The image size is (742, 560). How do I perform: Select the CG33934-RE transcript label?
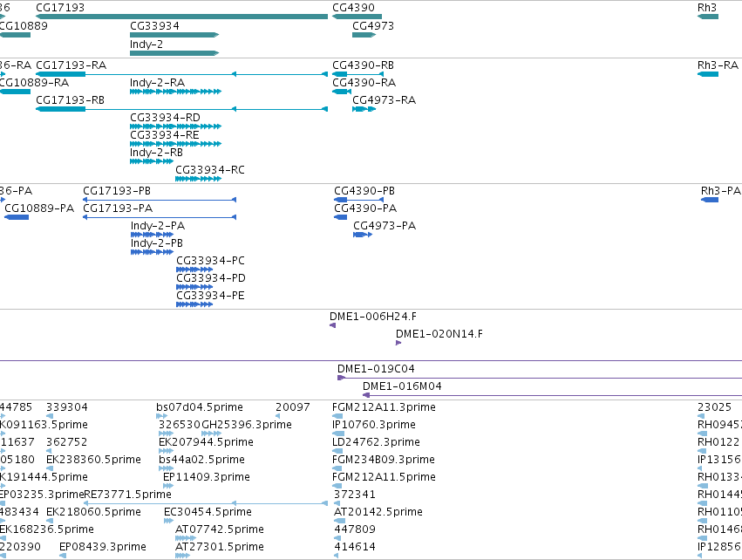point(165,135)
